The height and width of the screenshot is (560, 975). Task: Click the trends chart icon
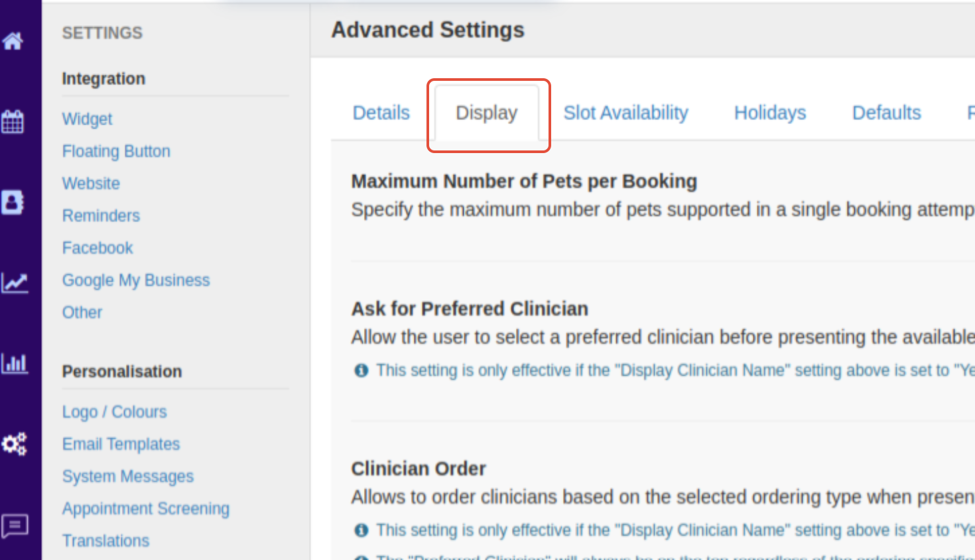tap(14, 282)
